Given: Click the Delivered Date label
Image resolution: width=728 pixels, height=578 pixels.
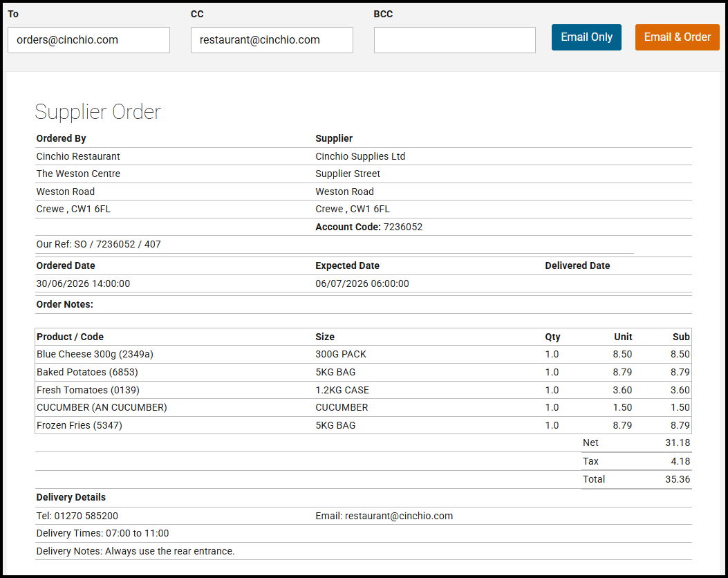Looking at the screenshot, I should click(x=577, y=266).
